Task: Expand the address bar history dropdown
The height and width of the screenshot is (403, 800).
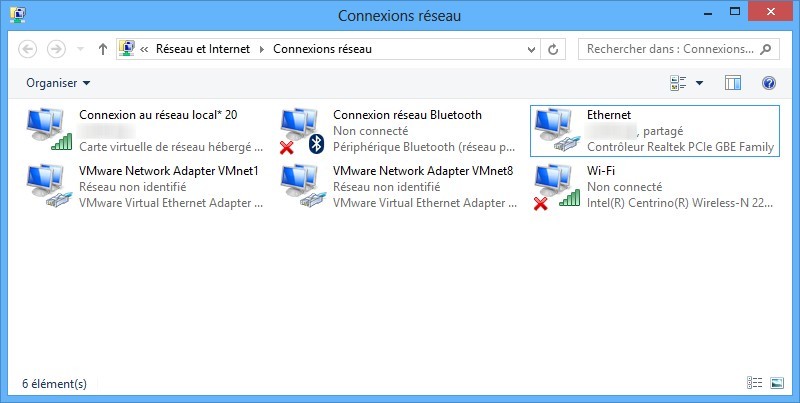Action: [531, 49]
